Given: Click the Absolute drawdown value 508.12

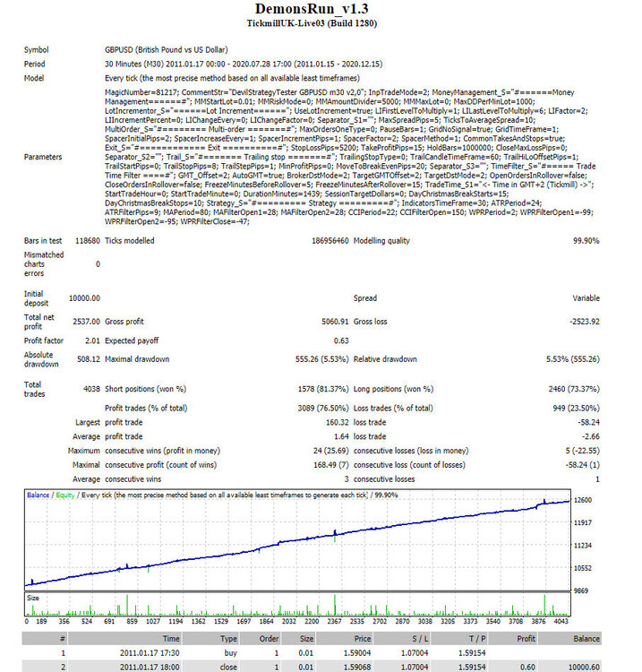Looking at the screenshot, I should tap(89, 359).
